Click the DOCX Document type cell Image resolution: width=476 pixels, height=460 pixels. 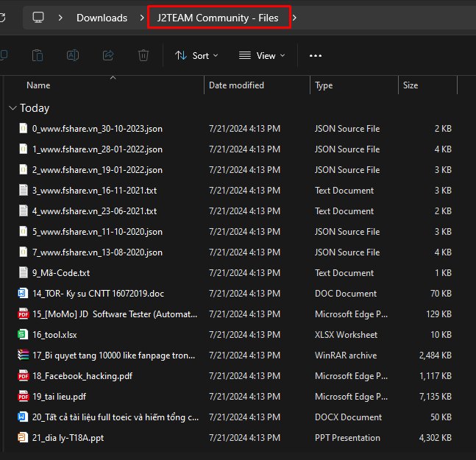348,417
